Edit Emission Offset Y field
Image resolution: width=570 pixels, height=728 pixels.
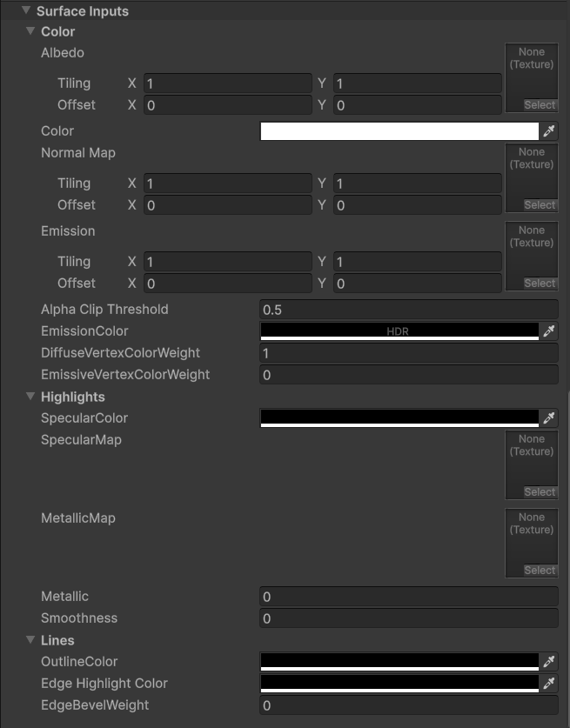pos(417,284)
